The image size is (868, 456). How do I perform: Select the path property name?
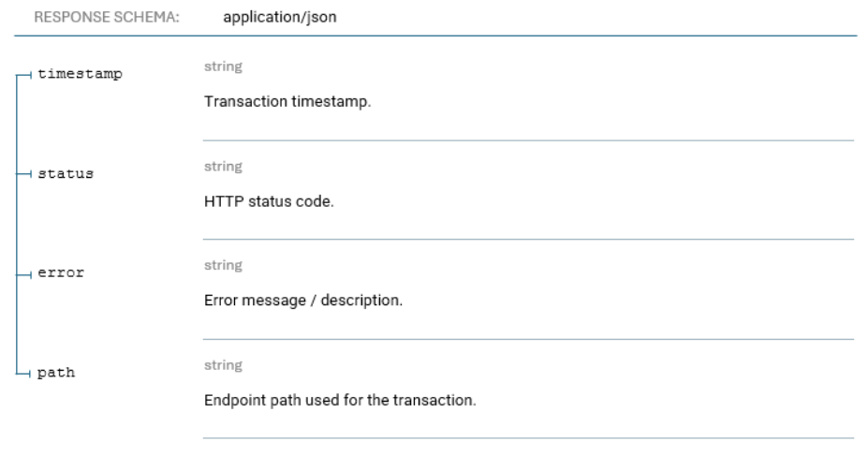point(57,374)
